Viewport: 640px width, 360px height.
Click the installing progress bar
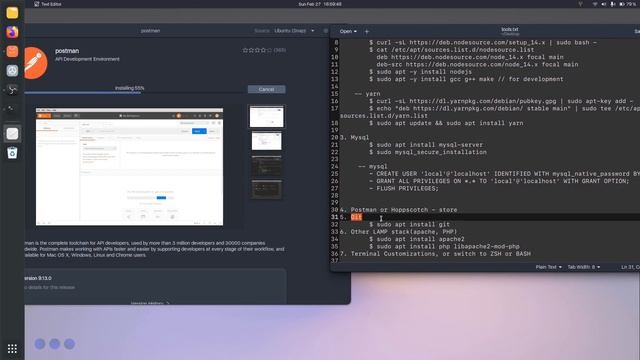tap(135, 93)
